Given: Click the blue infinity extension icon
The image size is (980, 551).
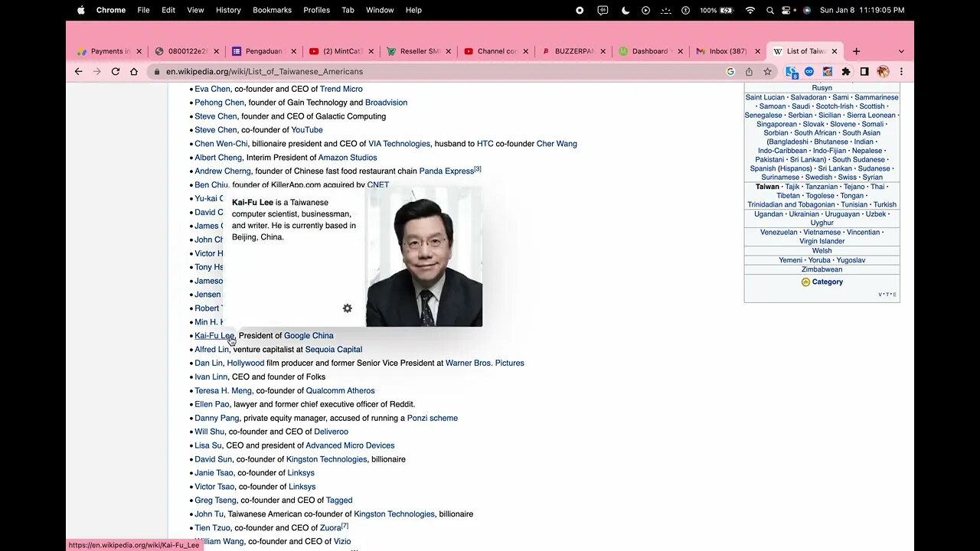Looking at the screenshot, I should pyautogui.click(x=809, y=71).
